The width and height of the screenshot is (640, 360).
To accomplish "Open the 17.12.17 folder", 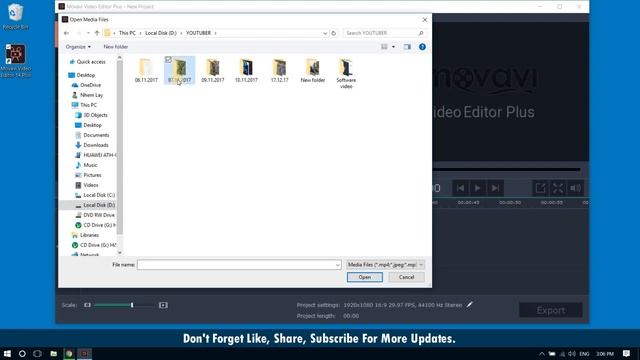I will [x=280, y=71].
